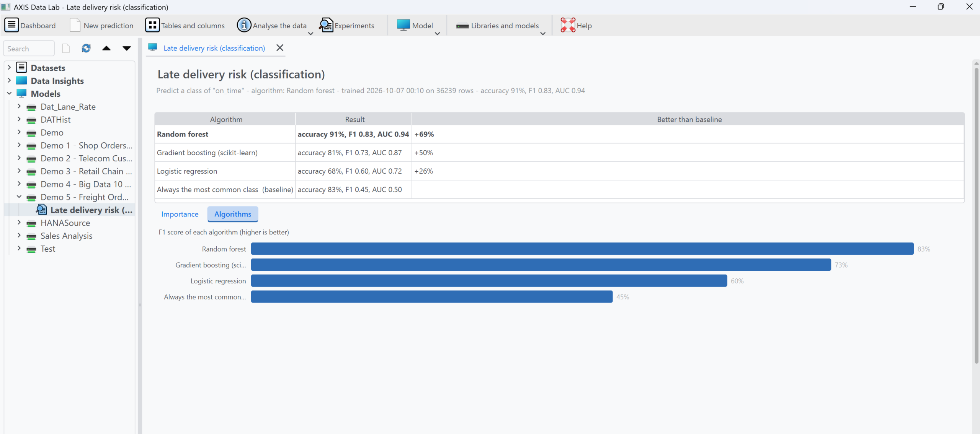Select Demo 3 - Retail Chain item
Screen dimensions: 980x434
[x=87, y=172]
